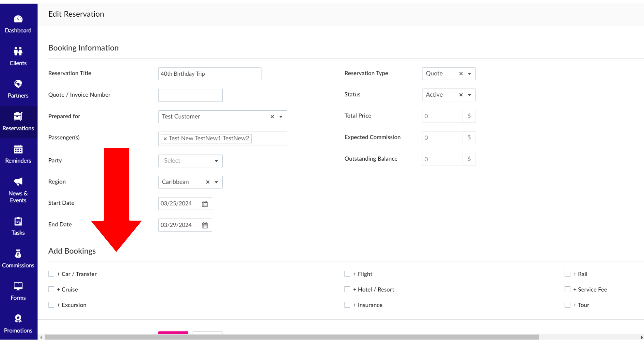Expand the Party select dropdown

click(190, 161)
